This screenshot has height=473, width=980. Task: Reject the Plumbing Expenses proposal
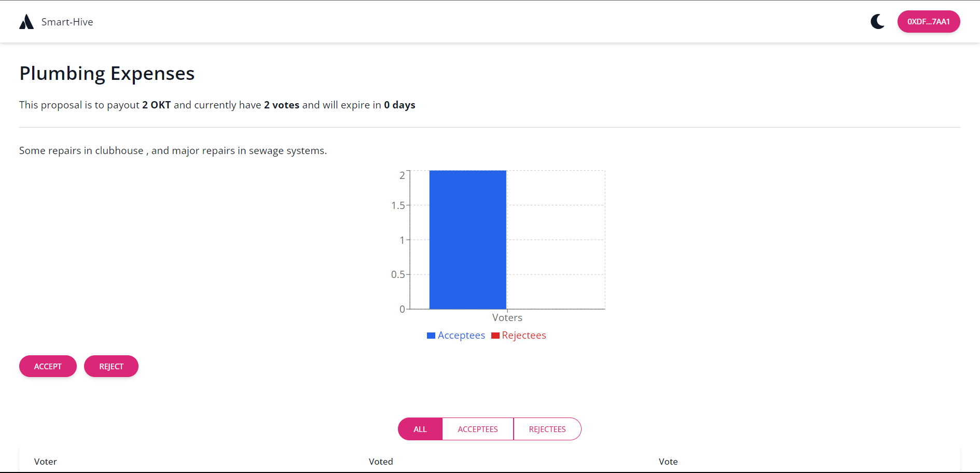tap(111, 366)
